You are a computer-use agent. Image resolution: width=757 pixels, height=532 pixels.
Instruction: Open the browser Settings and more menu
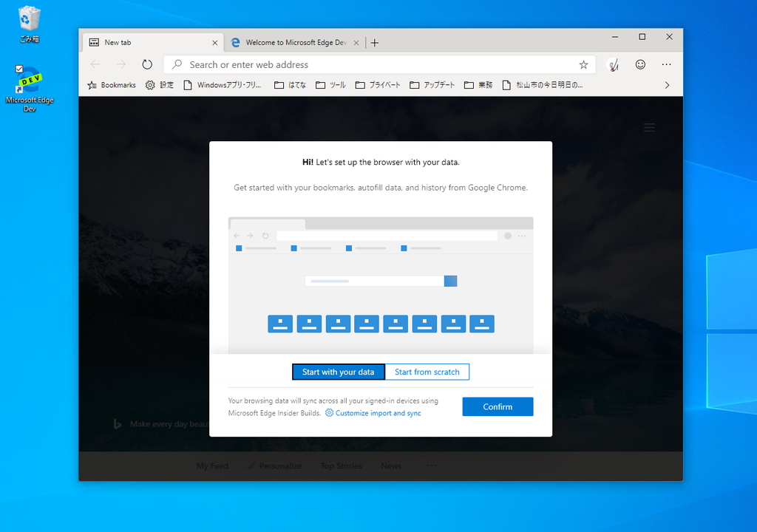(x=666, y=64)
